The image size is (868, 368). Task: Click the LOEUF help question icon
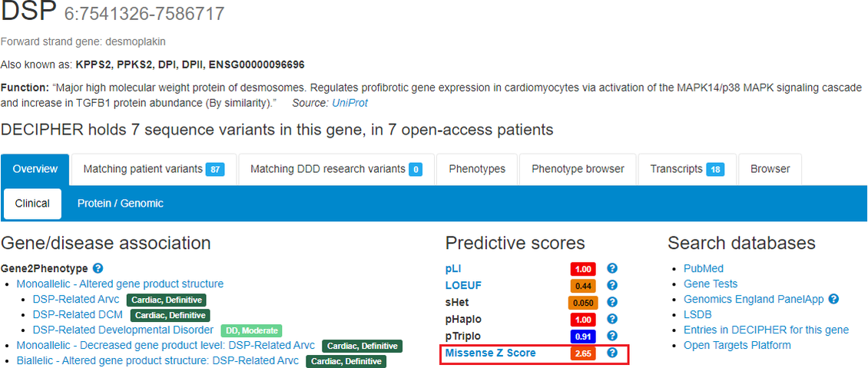pyautogui.click(x=612, y=286)
